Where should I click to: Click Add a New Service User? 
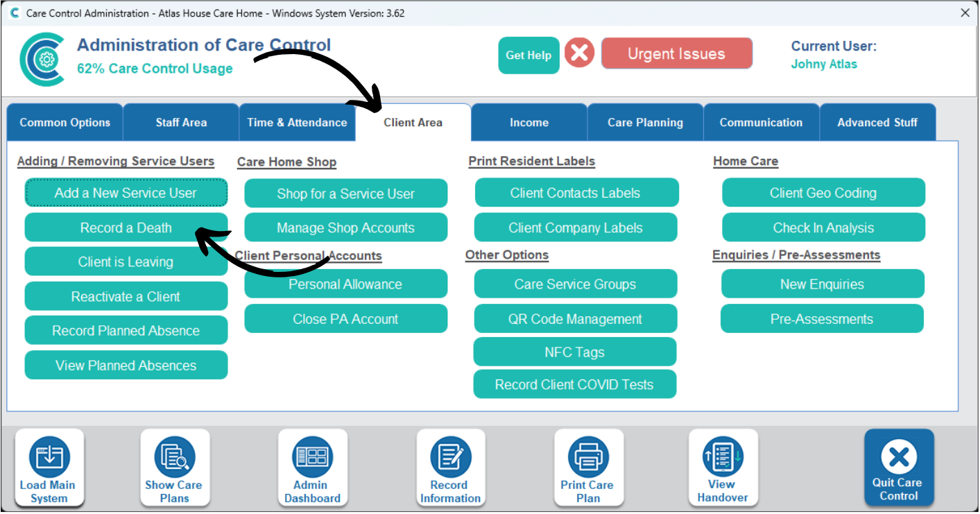tap(126, 193)
